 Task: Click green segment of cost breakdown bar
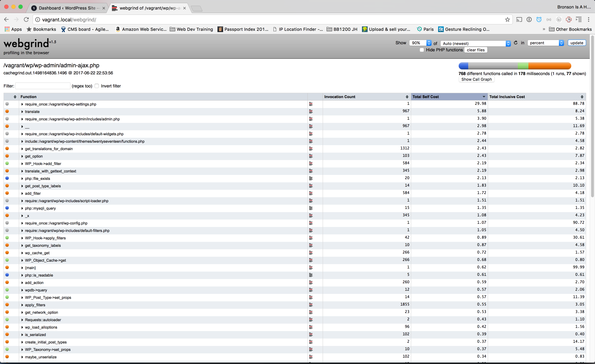coord(523,66)
